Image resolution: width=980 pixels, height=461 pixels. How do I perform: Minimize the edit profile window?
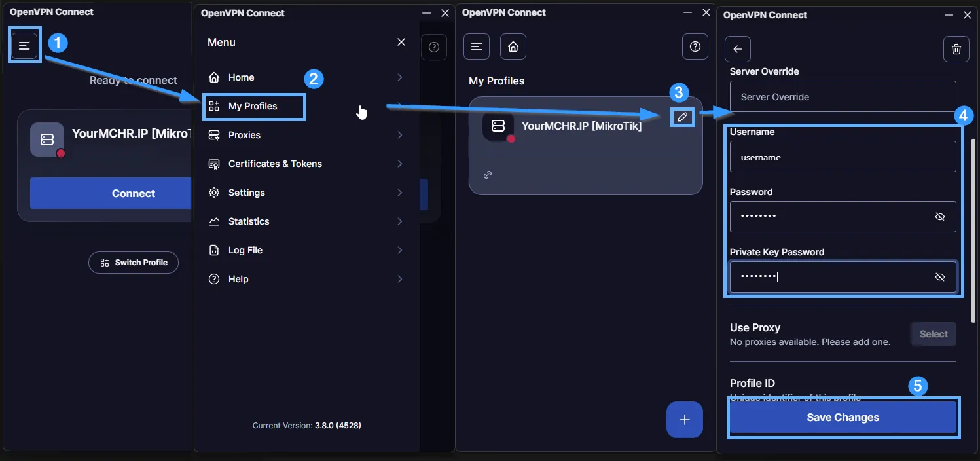[x=949, y=15]
